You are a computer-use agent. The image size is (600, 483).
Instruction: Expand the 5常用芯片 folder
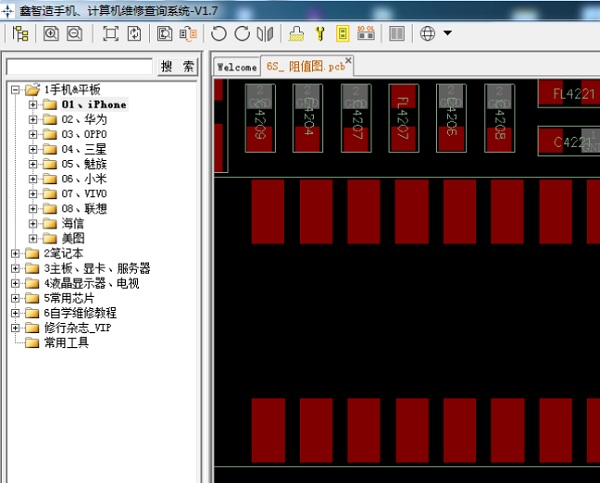pyautogui.click(x=15, y=298)
